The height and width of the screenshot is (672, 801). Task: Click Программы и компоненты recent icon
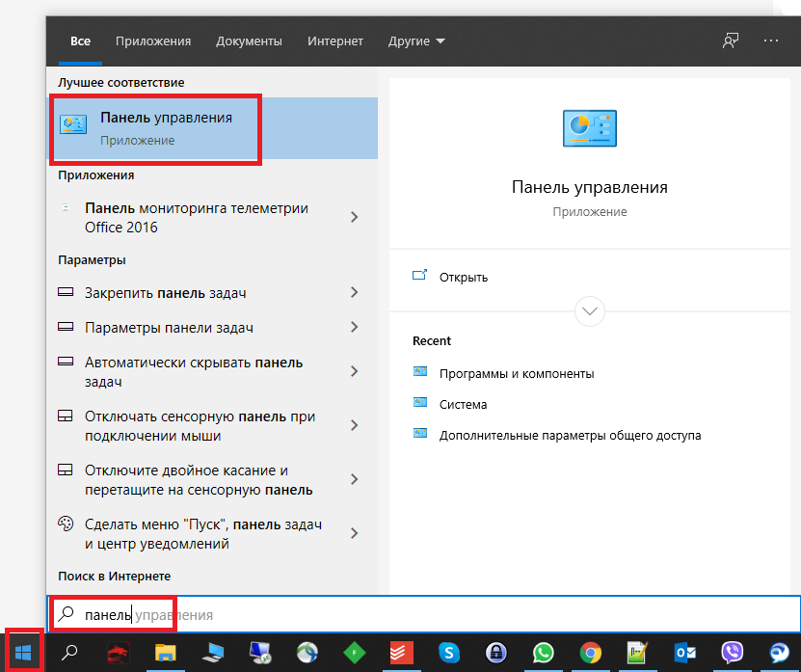(x=420, y=371)
